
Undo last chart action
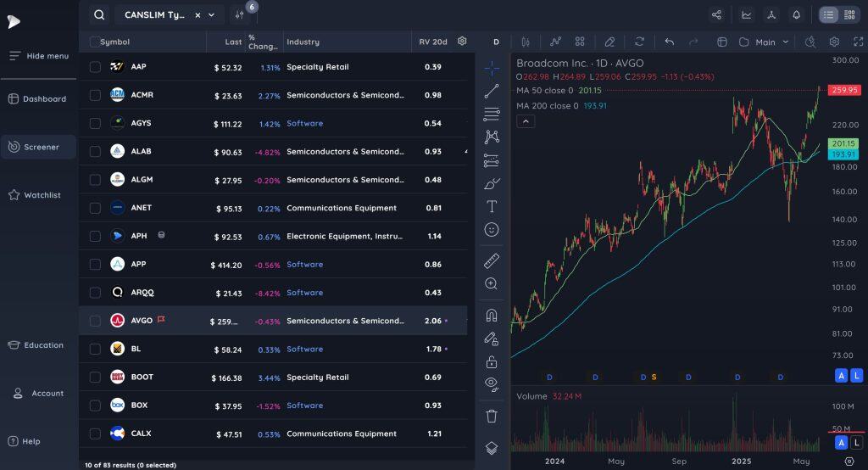tap(670, 42)
